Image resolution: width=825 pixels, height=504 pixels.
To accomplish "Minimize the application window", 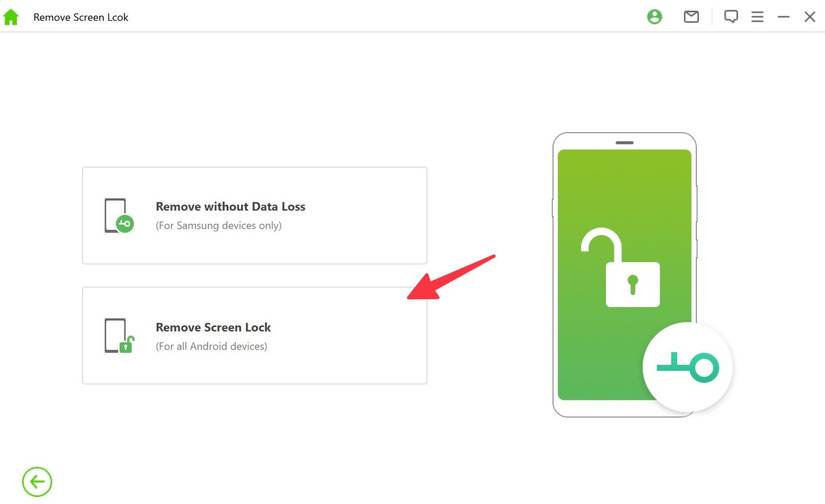I will coord(783,17).
